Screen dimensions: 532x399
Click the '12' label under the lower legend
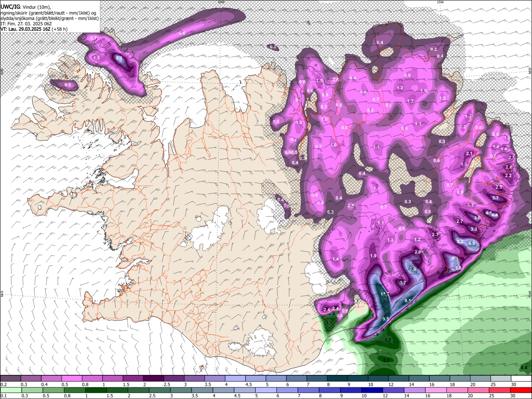[x=385, y=396]
